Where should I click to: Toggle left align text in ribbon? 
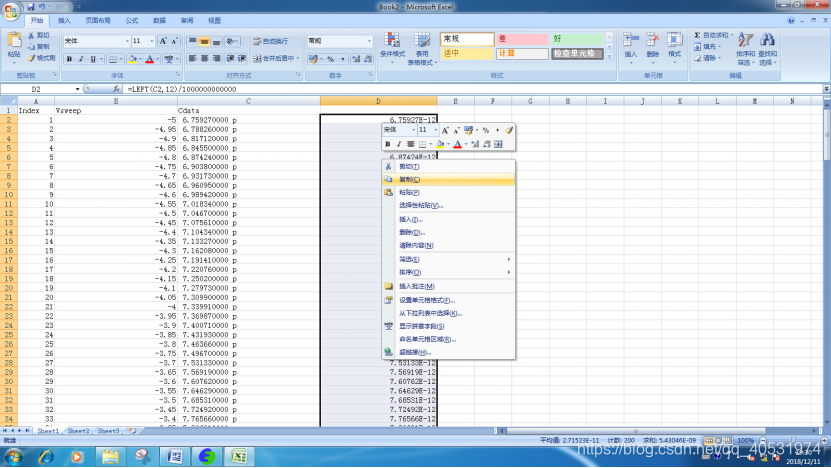point(193,59)
